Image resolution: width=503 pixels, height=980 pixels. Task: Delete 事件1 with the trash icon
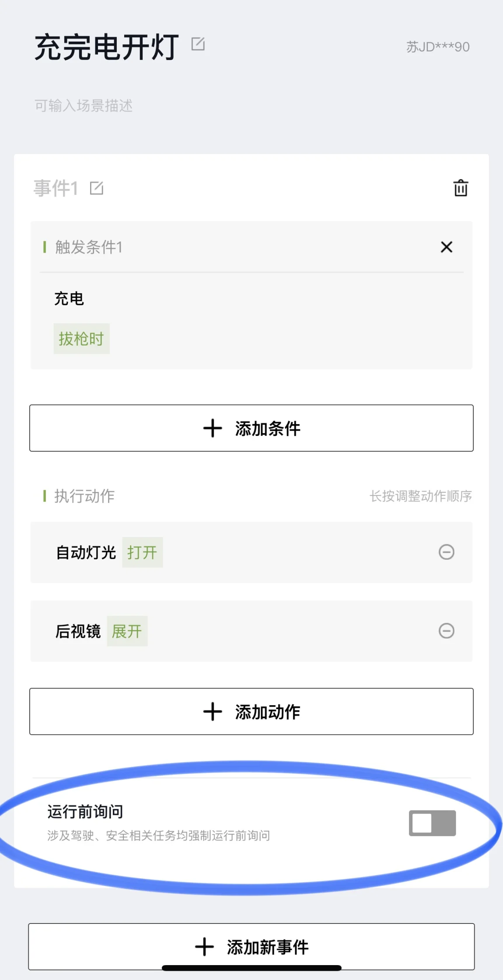(461, 188)
